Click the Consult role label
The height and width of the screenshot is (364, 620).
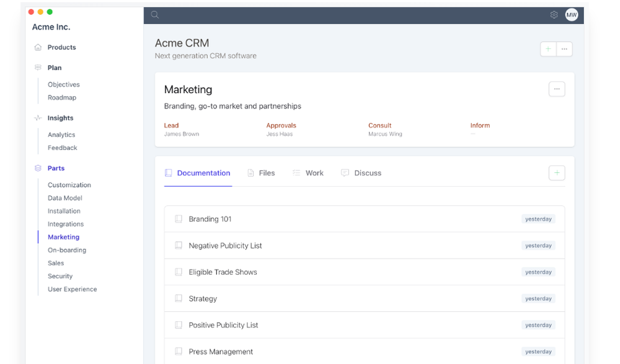tap(379, 125)
